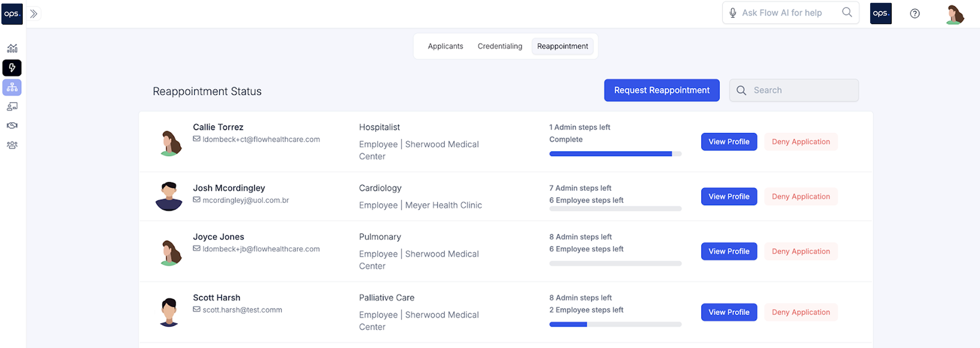Click the people group sidebar icon
The width and height of the screenshot is (980, 348).
[12, 145]
